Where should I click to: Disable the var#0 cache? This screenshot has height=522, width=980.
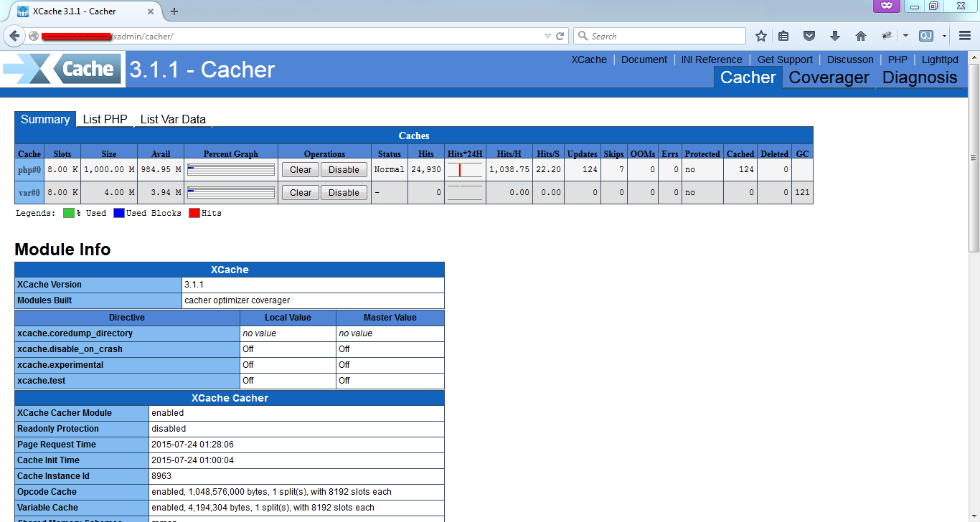click(344, 192)
